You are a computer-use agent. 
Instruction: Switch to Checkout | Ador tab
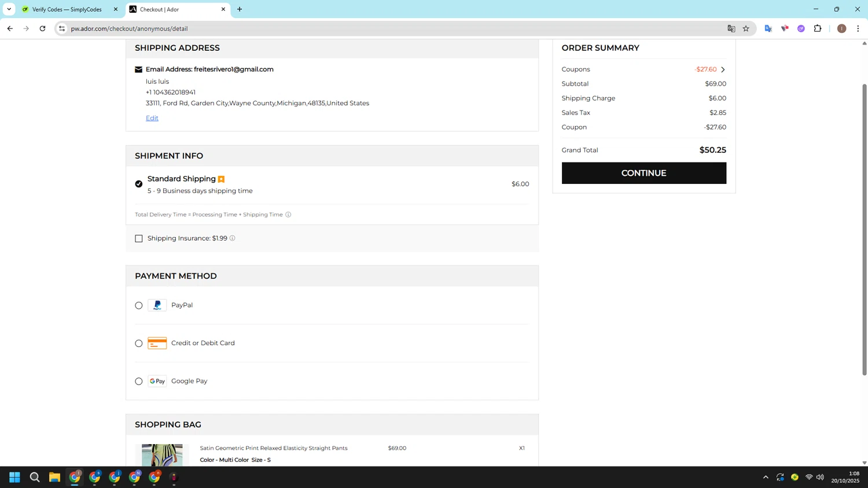pos(176,9)
